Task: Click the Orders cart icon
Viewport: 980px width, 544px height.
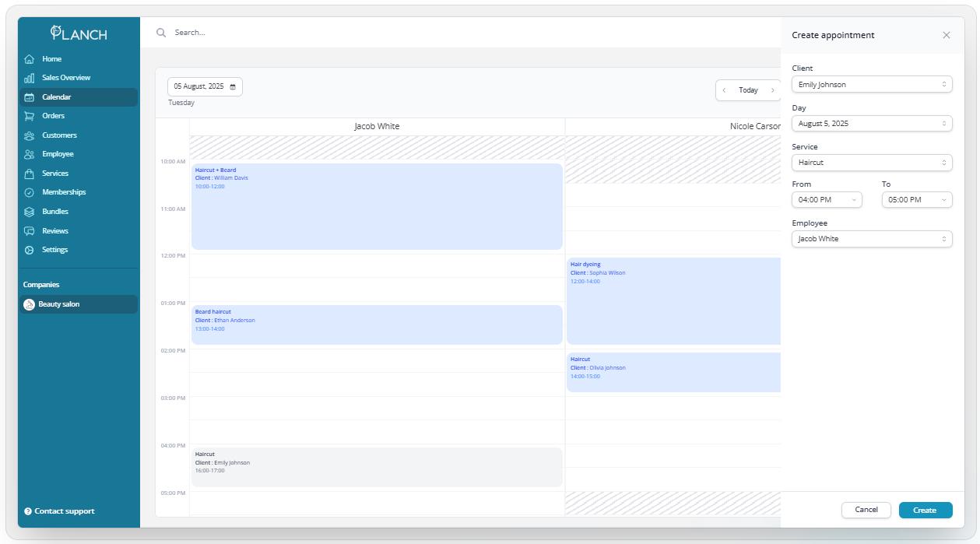Action: point(30,116)
